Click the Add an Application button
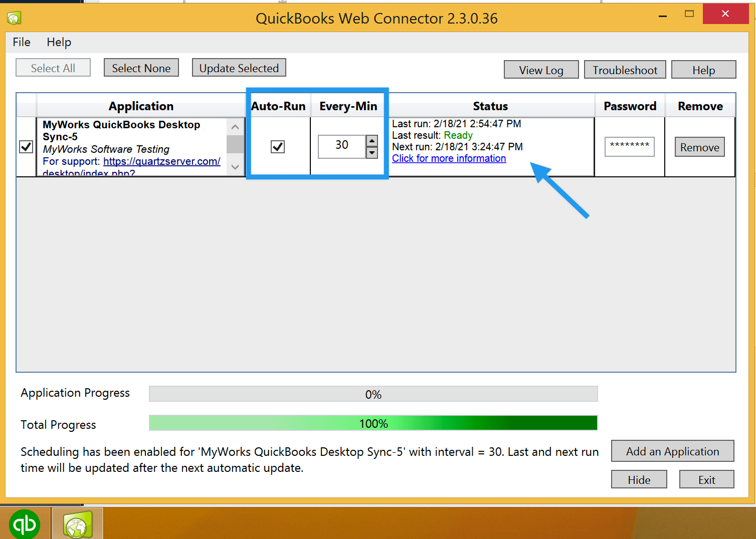 pos(672,451)
